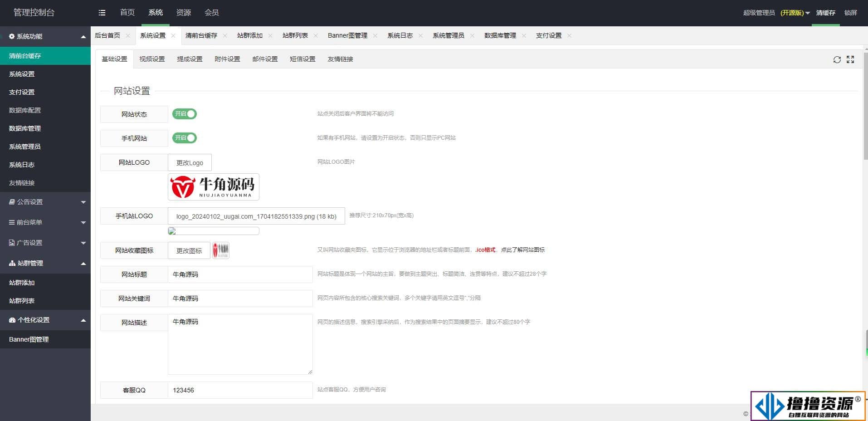This screenshot has width=868, height=421.
Task: Switch to 附件设置 tab
Action: click(x=227, y=59)
